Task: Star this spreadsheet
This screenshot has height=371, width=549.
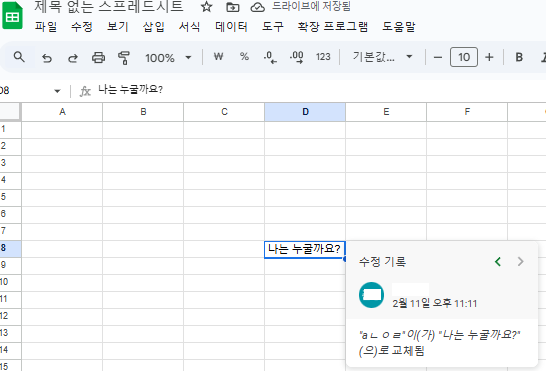Action: [x=207, y=7]
